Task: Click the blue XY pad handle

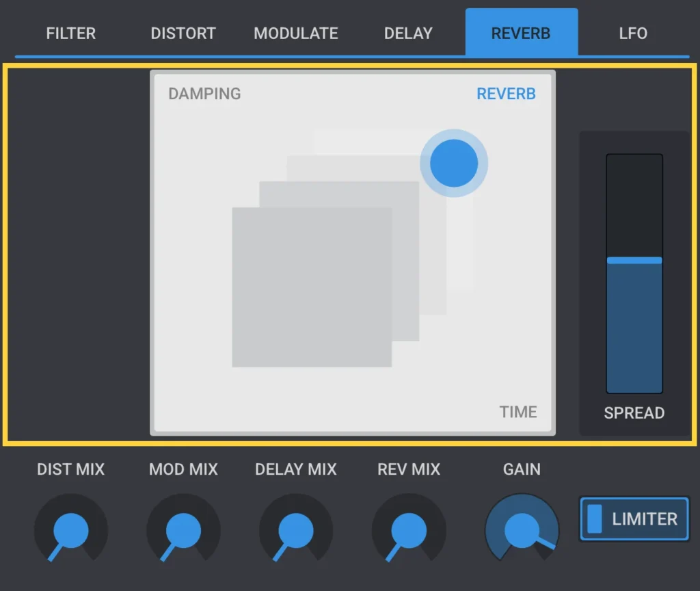Action: click(x=454, y=163)
